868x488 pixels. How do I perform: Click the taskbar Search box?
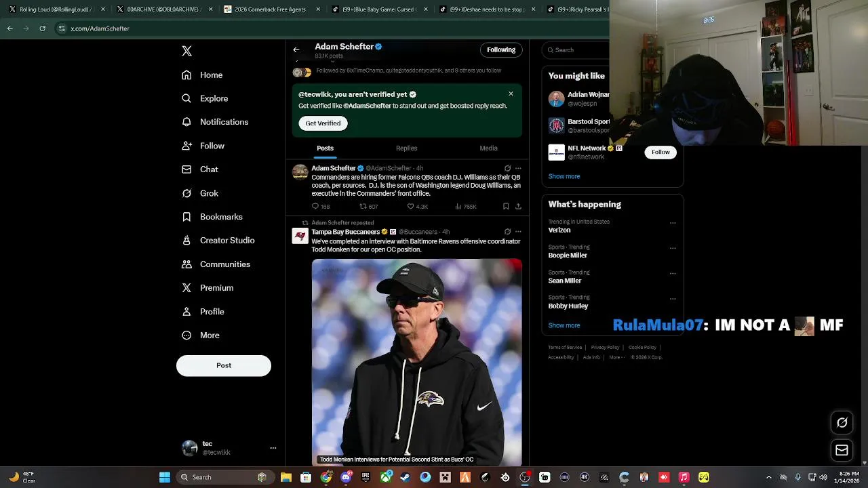(x=224, y=477)
